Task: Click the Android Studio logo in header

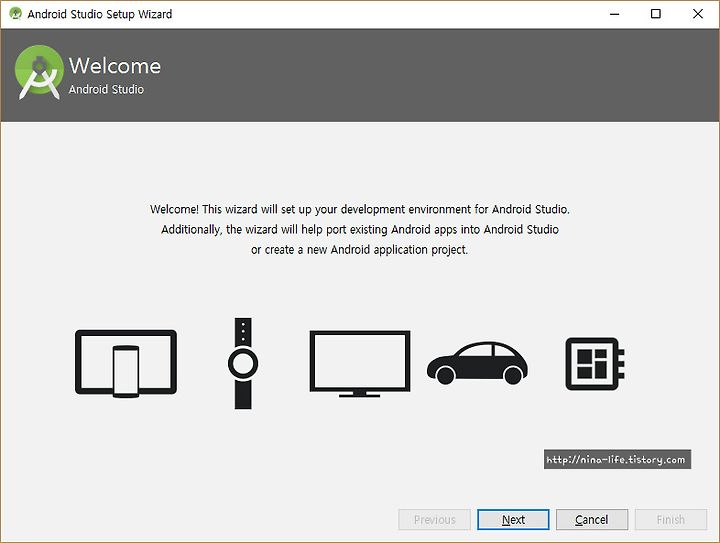Action: 39,73
